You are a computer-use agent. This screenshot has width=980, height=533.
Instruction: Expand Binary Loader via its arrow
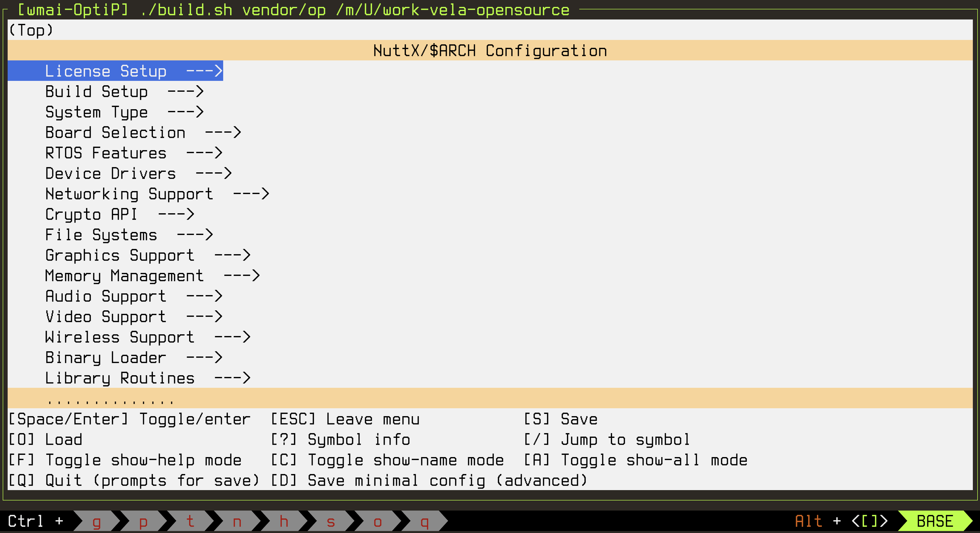tap(204, 358)
